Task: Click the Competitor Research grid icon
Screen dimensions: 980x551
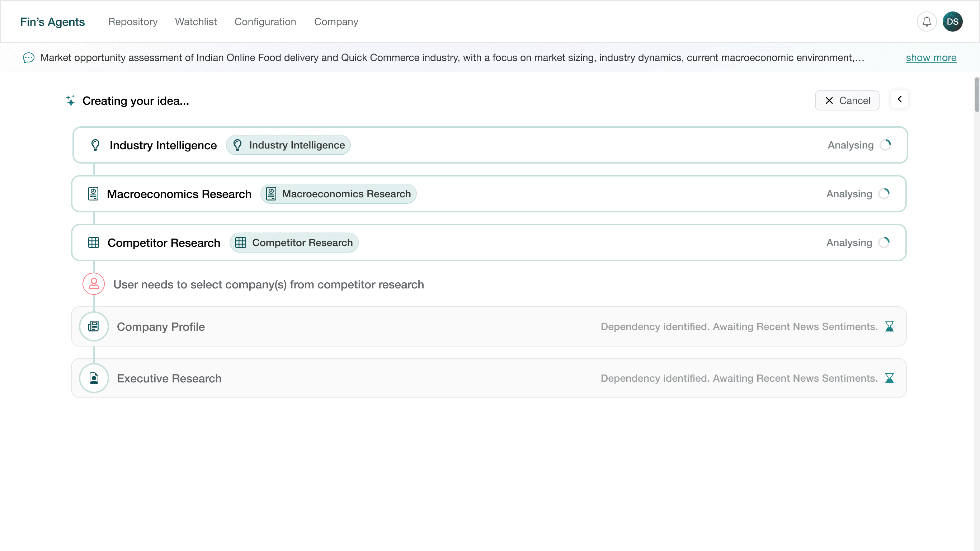Action: click(x=94, y=242)
